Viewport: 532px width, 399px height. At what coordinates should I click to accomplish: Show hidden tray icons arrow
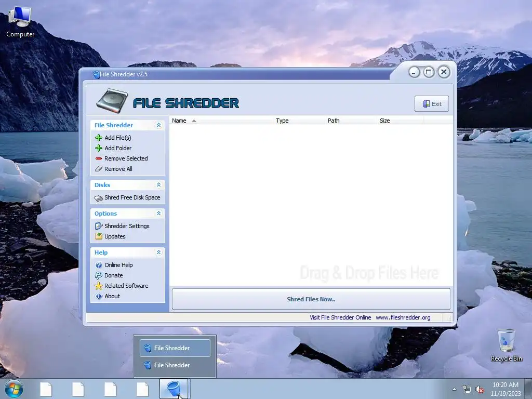coord(454,390)
